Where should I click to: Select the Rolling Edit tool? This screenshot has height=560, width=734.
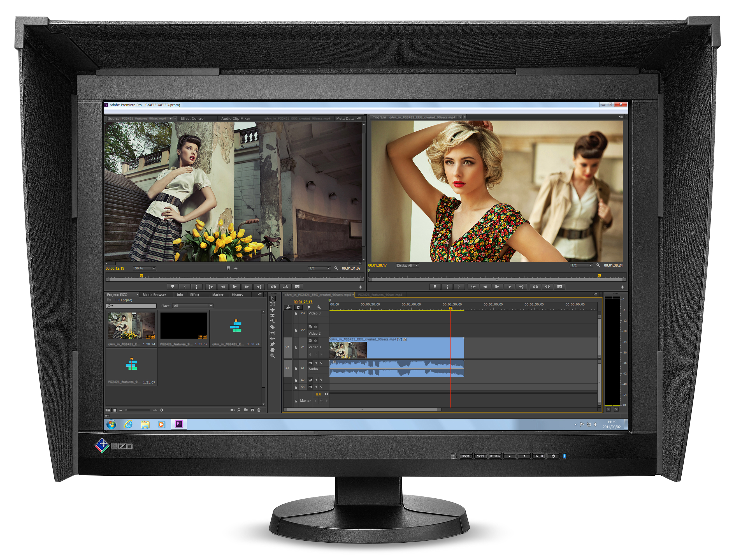tap(272, 315)
